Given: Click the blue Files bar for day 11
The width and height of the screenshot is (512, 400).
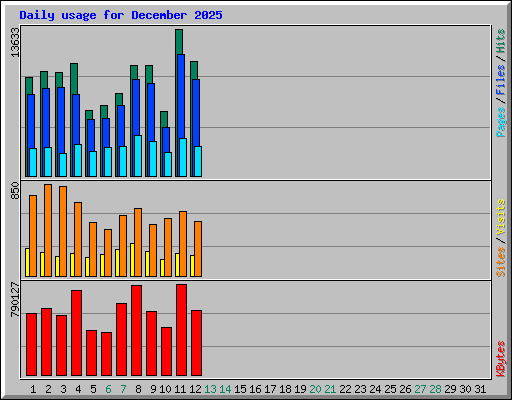Looking at the screenshot, I should [181, 97].
